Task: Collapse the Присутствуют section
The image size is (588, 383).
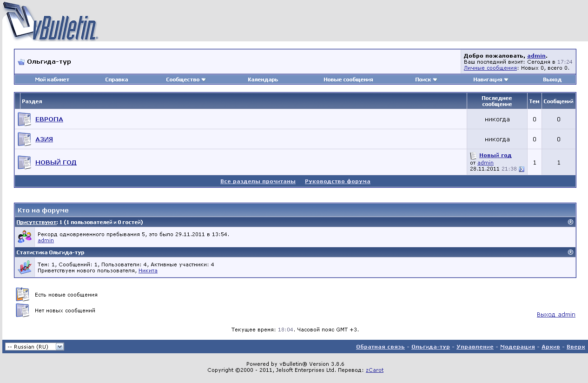Action: click(x=571, y=222)
